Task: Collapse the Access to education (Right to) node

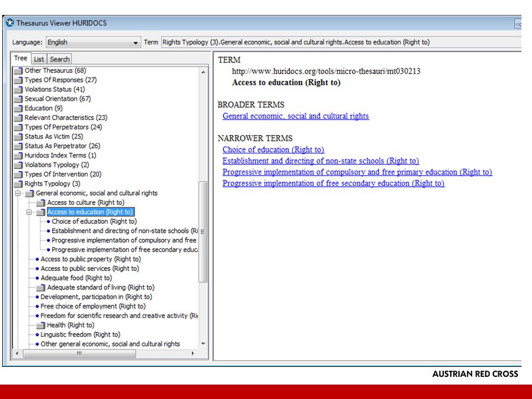Action: pyautogui.click(x=29, y=212)
